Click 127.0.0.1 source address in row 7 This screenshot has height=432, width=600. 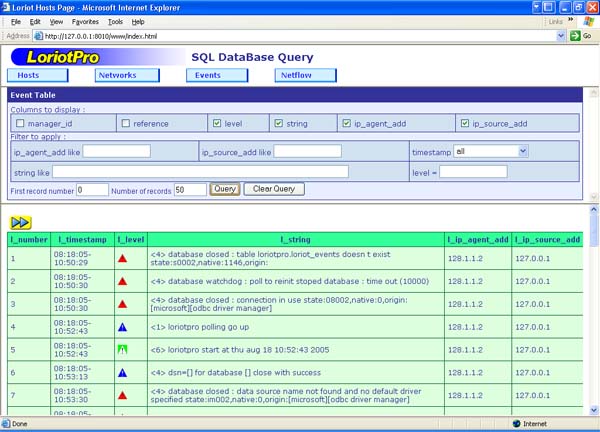533,395
